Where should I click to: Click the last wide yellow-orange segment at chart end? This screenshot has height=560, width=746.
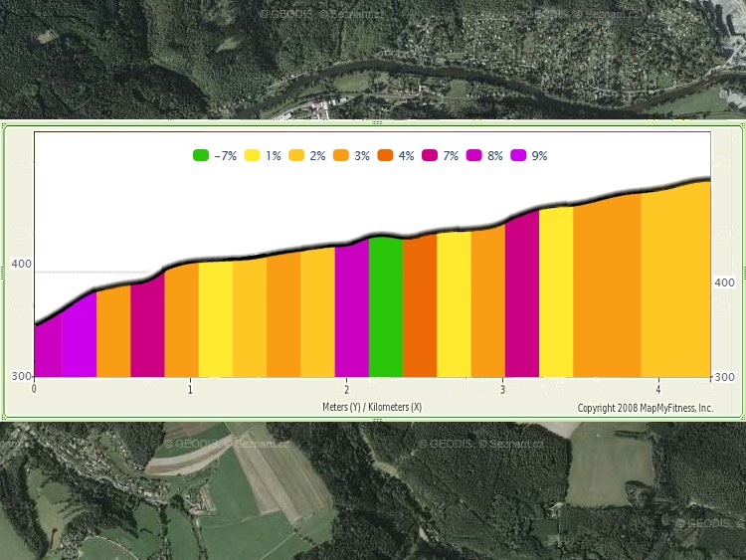coord(674,283)
